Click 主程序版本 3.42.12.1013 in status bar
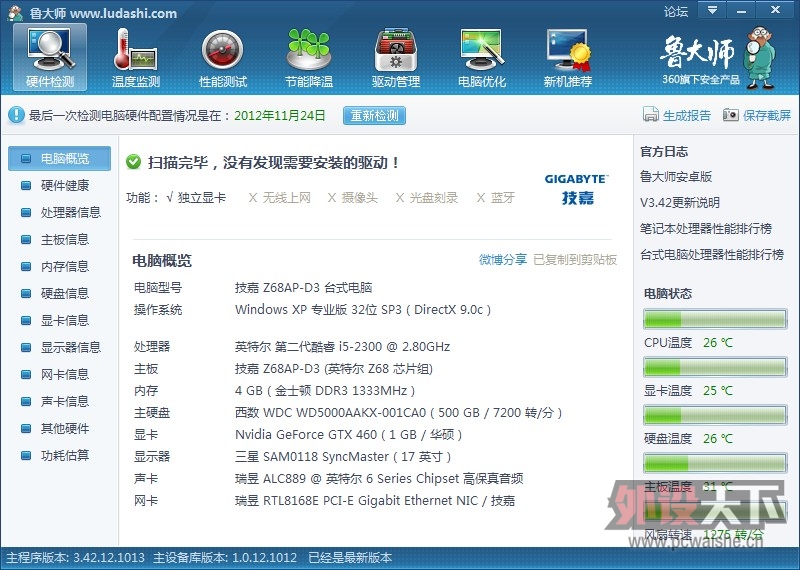Screen dimensions: 800x570 coord(76,557)
